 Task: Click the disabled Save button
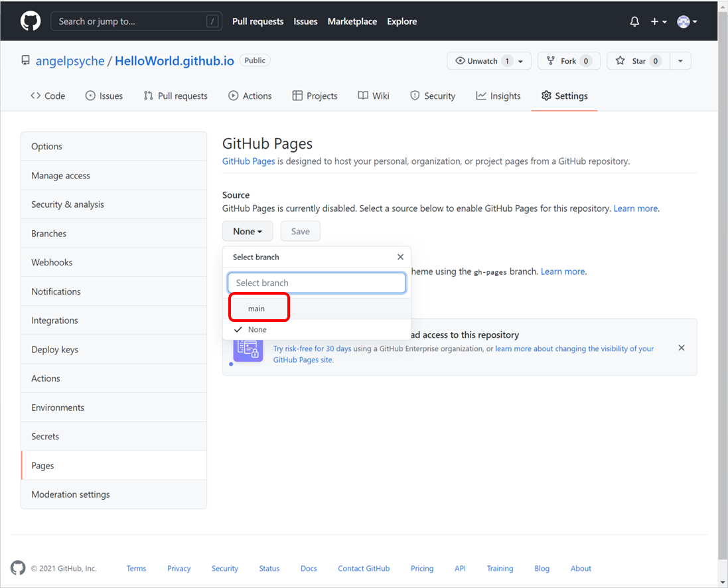pos(301,232)
